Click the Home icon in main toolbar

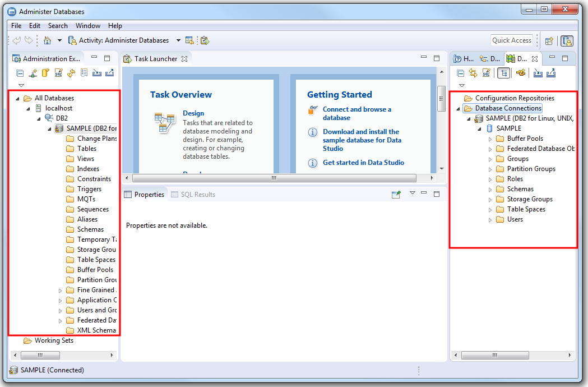48,40
